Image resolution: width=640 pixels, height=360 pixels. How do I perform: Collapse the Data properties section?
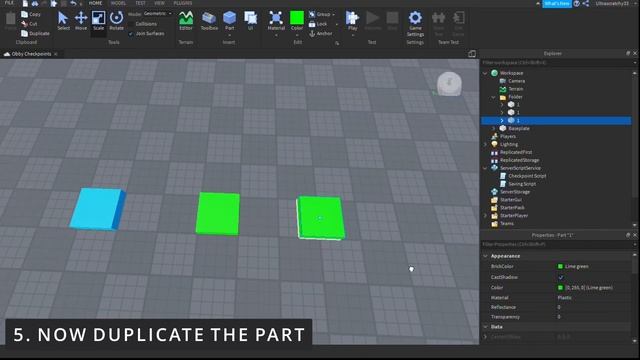(485, 327)
